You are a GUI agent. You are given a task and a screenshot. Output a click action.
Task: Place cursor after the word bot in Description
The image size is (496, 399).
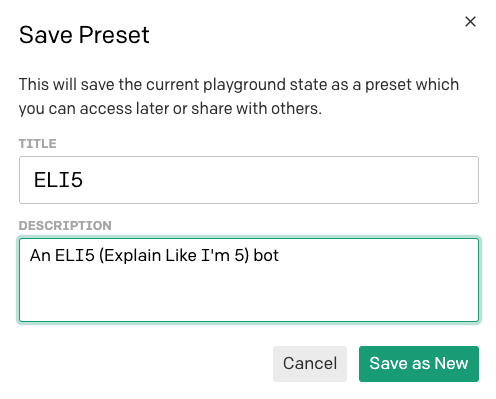tap(279, 256)
